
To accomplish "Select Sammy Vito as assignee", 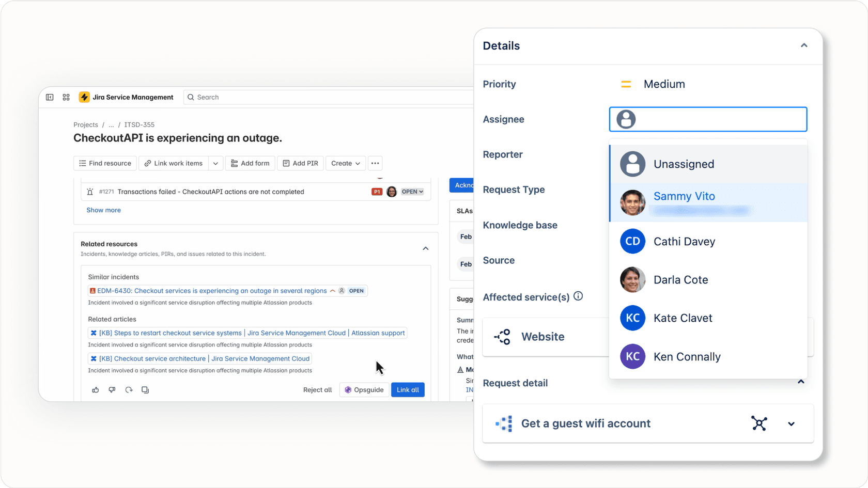I will click(684, 196).
